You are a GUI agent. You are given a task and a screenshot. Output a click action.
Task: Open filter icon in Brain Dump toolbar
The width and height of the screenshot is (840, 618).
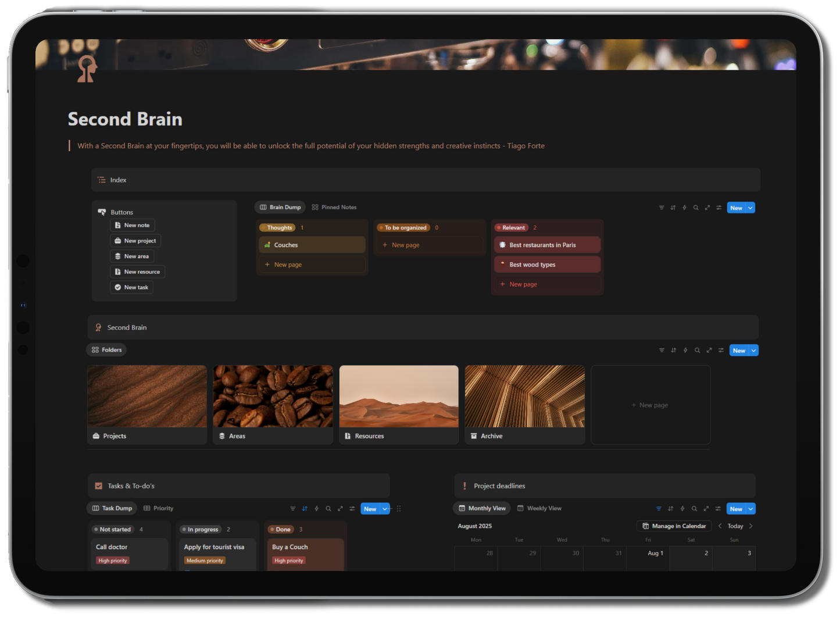pos(662,208)
